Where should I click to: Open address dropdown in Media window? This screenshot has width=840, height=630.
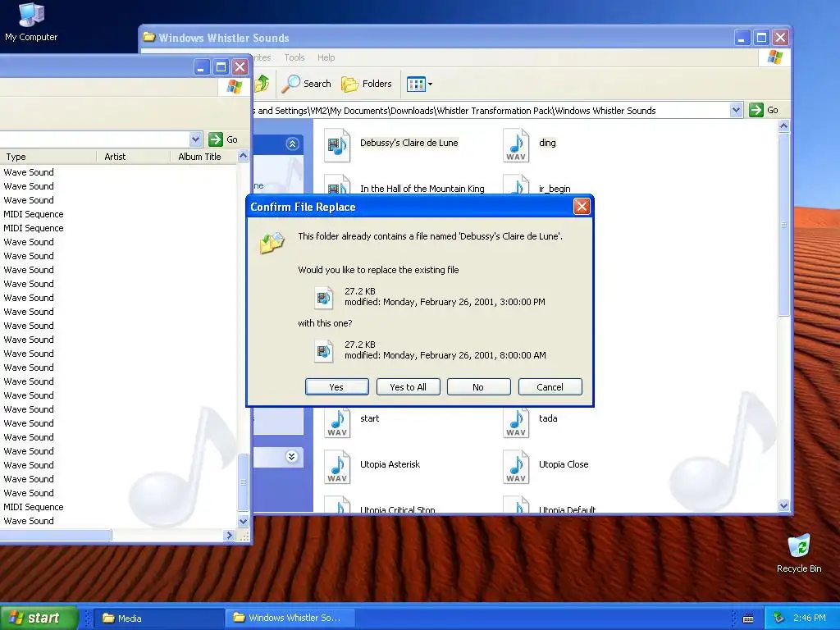[195, 139]
